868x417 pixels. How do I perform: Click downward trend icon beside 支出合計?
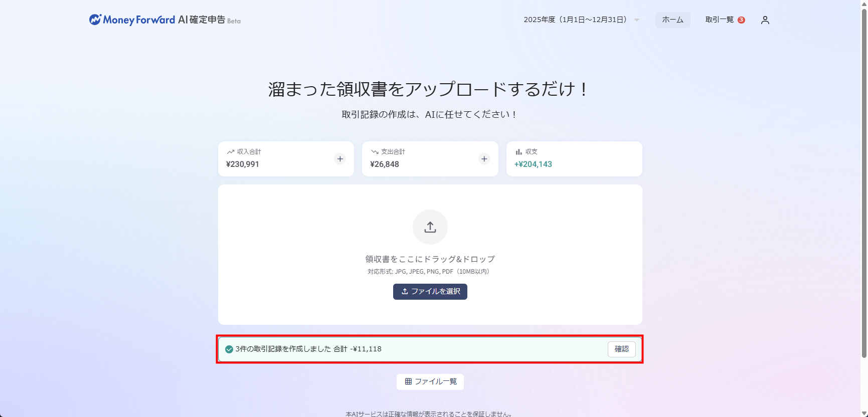pos(374,152)
